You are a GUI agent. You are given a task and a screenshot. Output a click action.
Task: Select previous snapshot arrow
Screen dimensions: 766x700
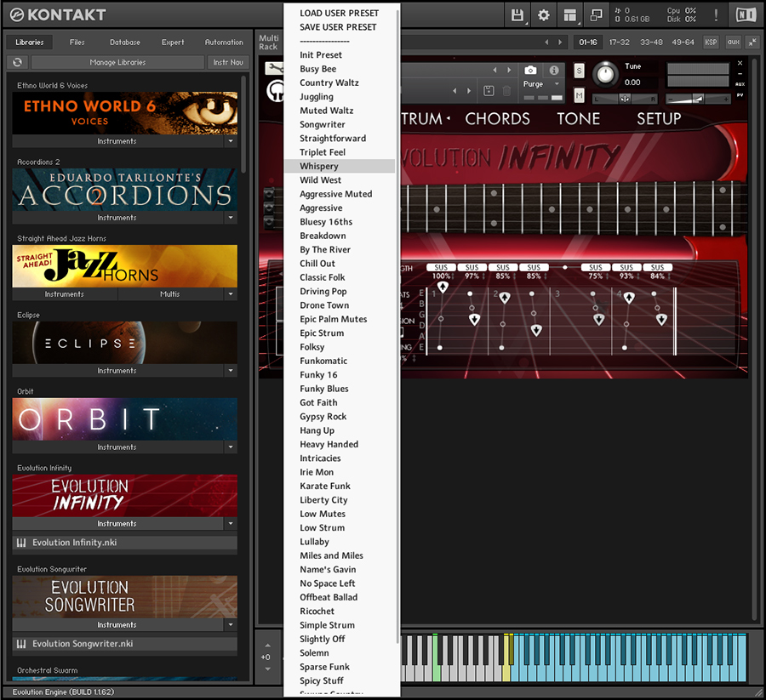(x=454, y=90)
